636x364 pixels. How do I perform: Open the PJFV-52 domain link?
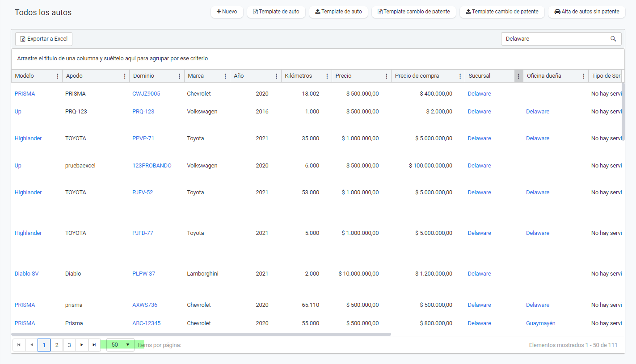[143, 192]
